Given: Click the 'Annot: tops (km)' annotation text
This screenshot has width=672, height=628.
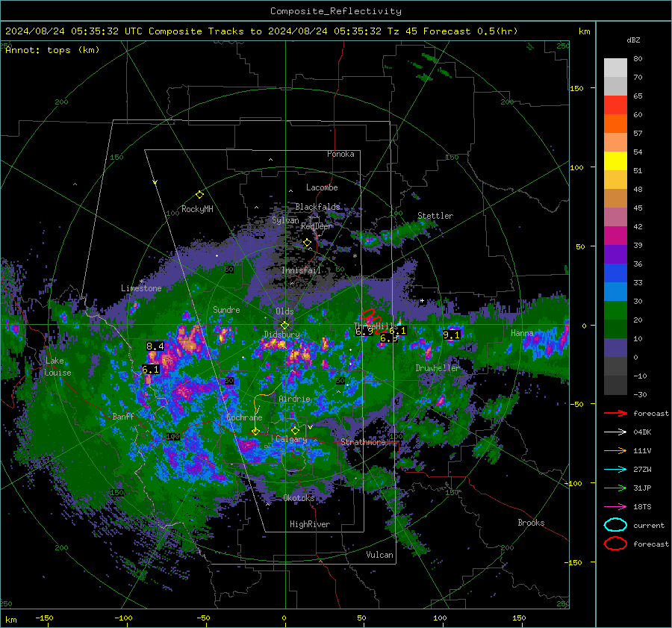Looking at the screenshot, I should coord(52,50).
